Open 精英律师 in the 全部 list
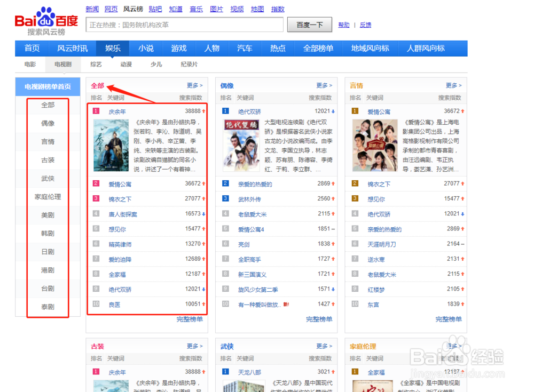534x392 pixels. click(120, 244)
